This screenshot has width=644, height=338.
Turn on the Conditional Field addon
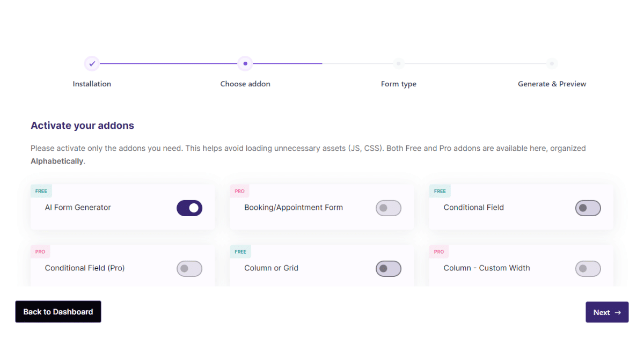coord(588,208)
